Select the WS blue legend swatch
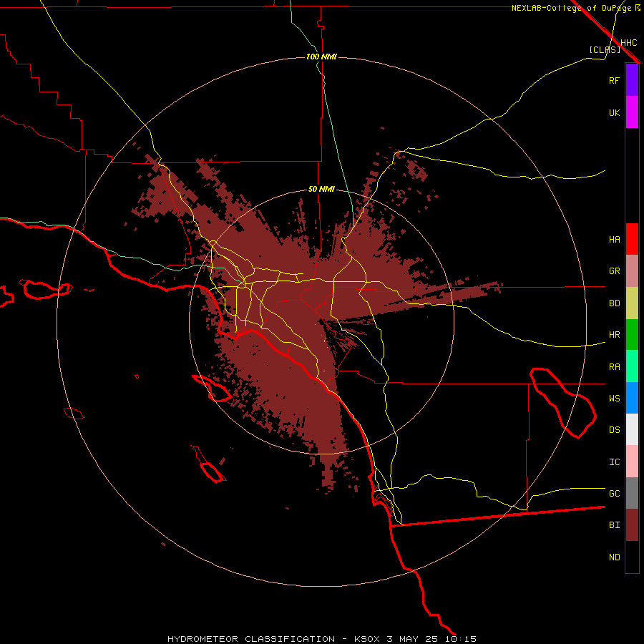The width and height of the screenshot is (644, 644). (632, 398)
